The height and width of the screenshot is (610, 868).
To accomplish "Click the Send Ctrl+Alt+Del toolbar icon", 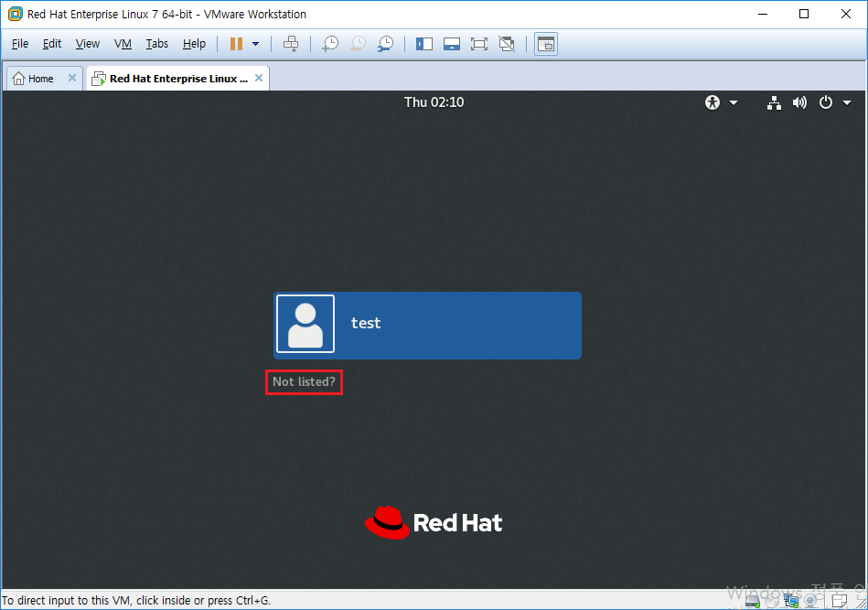I will point(291,44).
